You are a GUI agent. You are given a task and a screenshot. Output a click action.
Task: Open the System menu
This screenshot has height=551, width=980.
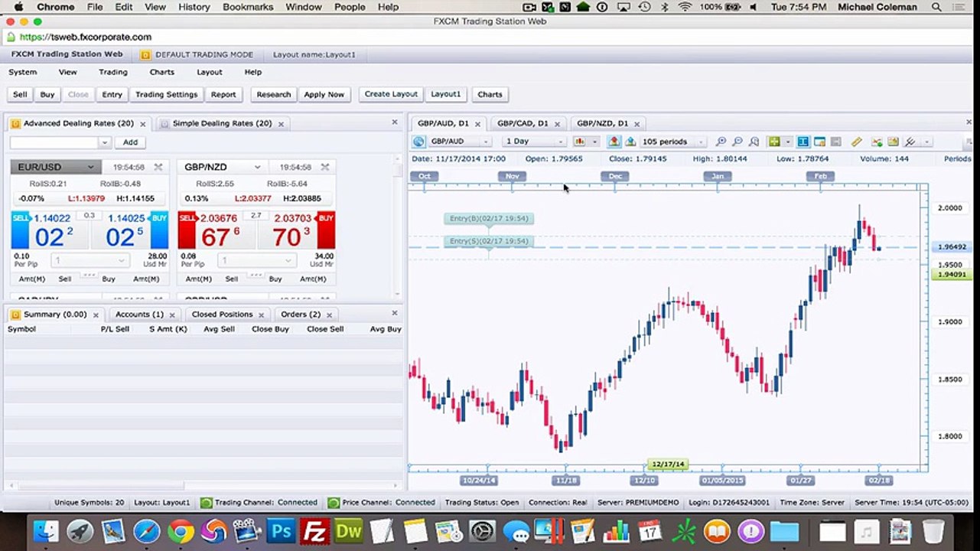click(23, 72)
